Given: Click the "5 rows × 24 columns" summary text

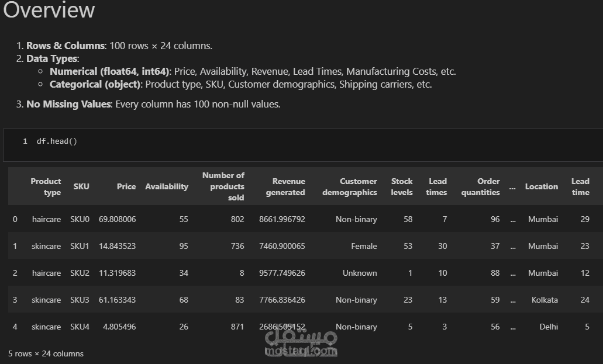Looking at the screenshot, I should (46, 353).
